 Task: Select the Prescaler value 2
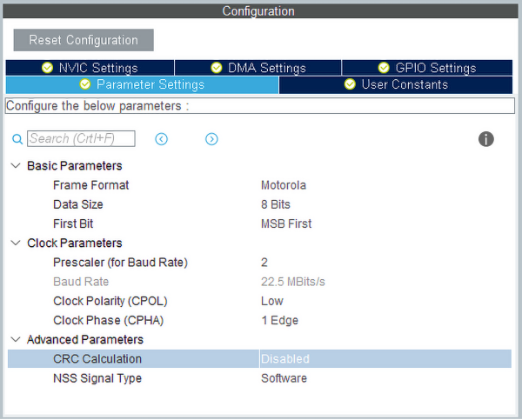pyautogui.click(x=264, y=262)
